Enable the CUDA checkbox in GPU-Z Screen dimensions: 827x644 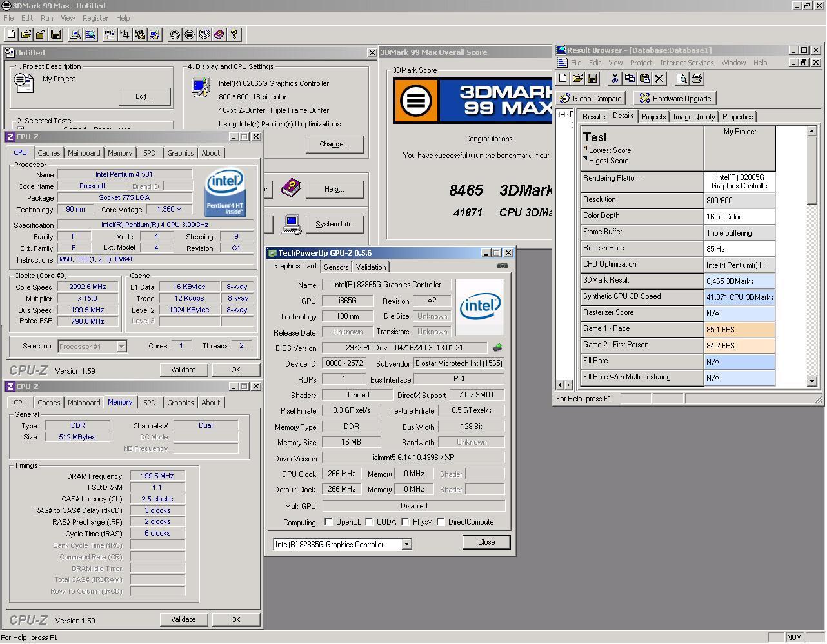click(370, 522)
